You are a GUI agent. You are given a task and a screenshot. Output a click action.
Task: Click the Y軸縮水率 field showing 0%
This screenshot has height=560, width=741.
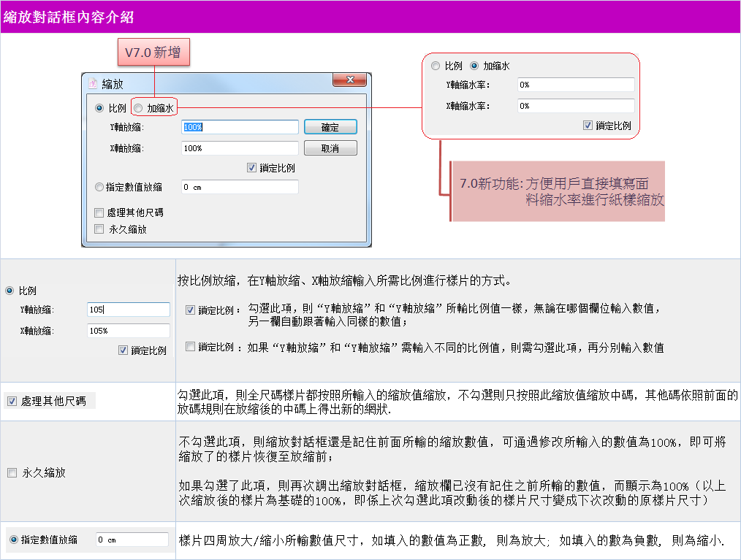point(574,85)
